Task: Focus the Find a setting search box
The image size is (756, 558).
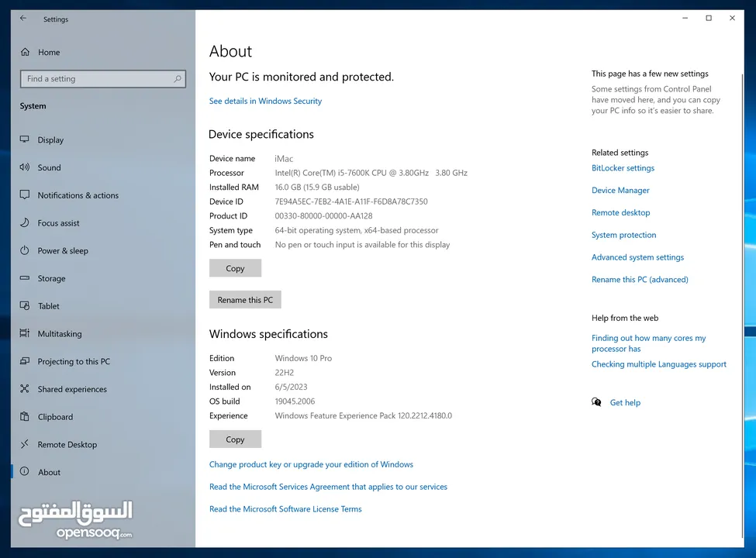Action: [x=102, y=79]
